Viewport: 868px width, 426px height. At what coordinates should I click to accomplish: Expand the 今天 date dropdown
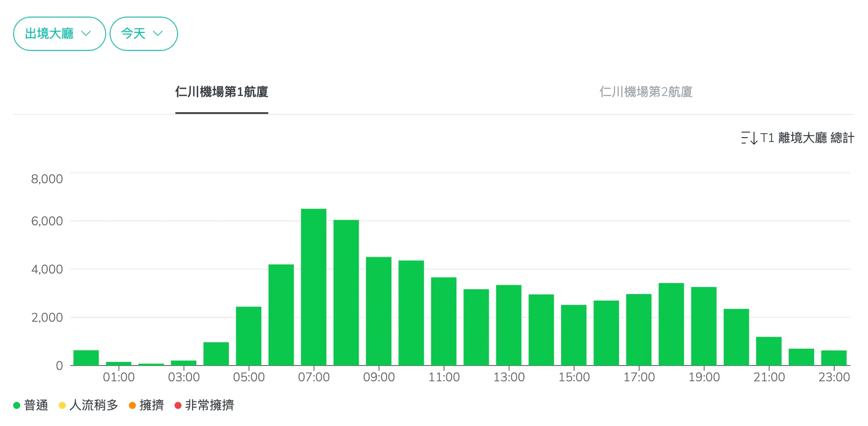(x=143, y=34)
